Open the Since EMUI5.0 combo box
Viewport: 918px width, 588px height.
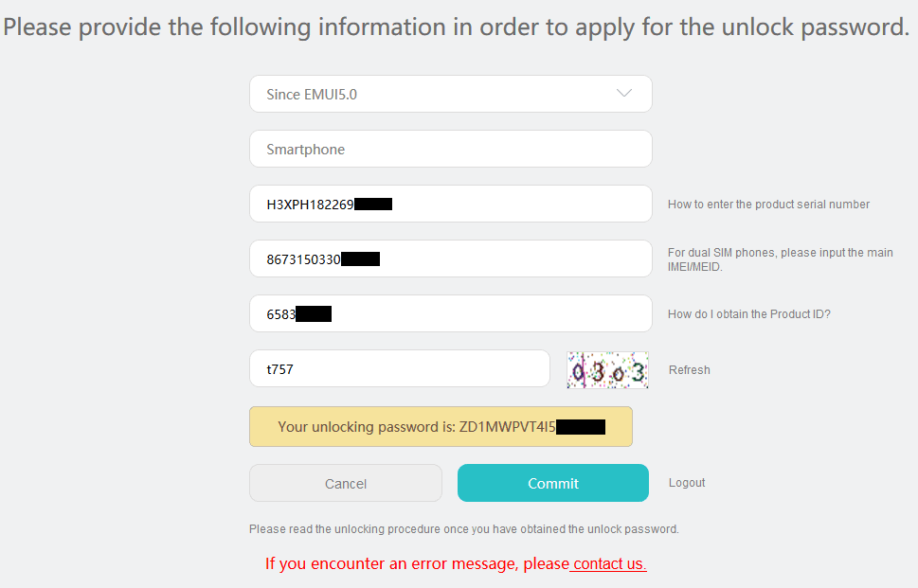(x=451, y=94)
